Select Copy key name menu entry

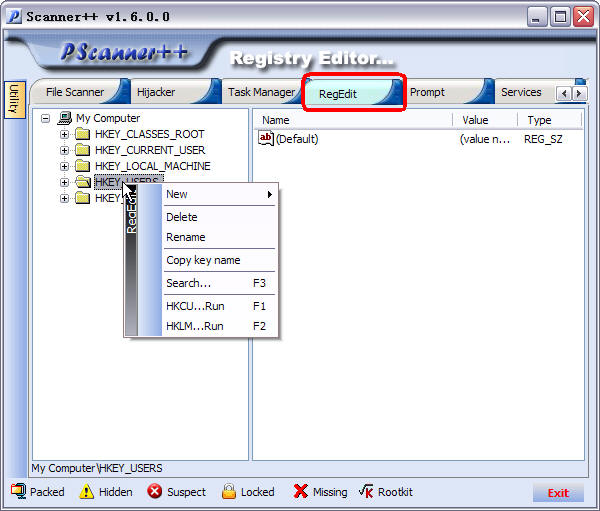[x=219, y=260]
